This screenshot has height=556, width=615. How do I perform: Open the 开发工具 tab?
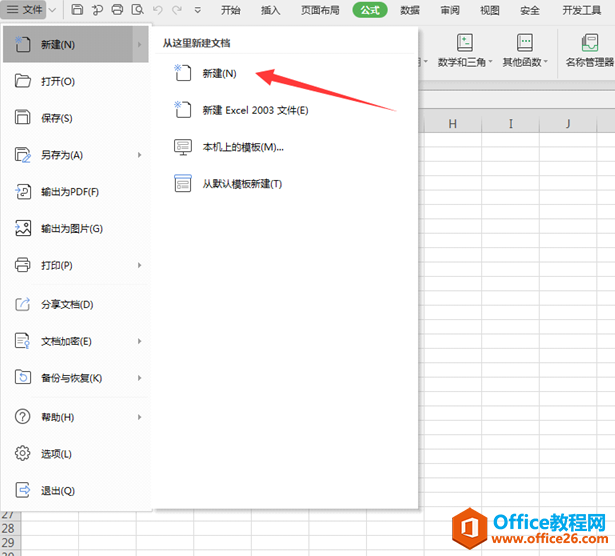click(x=582, y=10)
